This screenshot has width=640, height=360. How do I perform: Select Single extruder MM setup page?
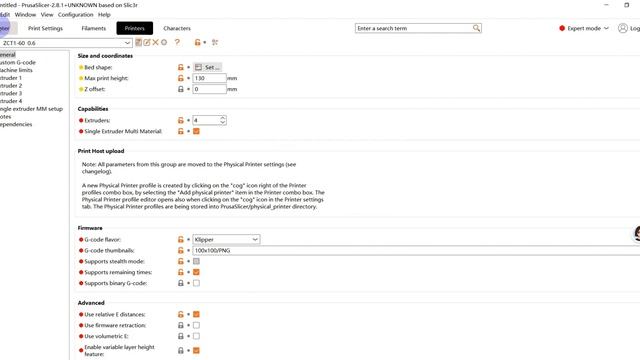31,109
